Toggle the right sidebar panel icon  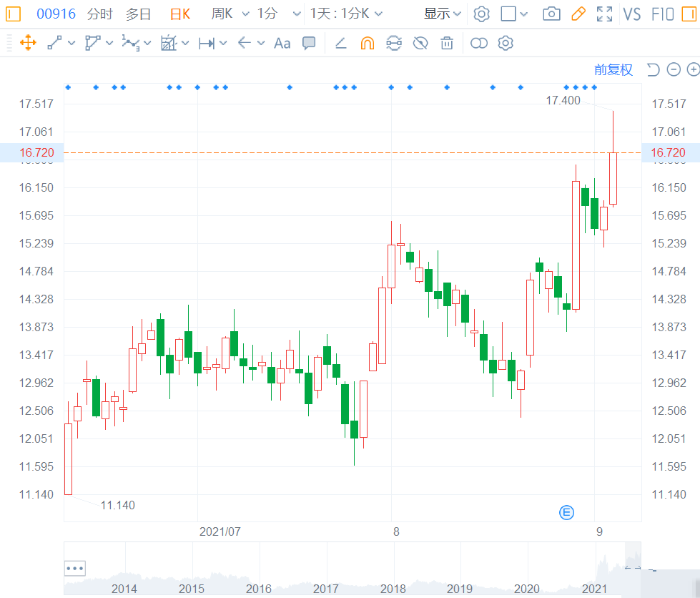689,14
